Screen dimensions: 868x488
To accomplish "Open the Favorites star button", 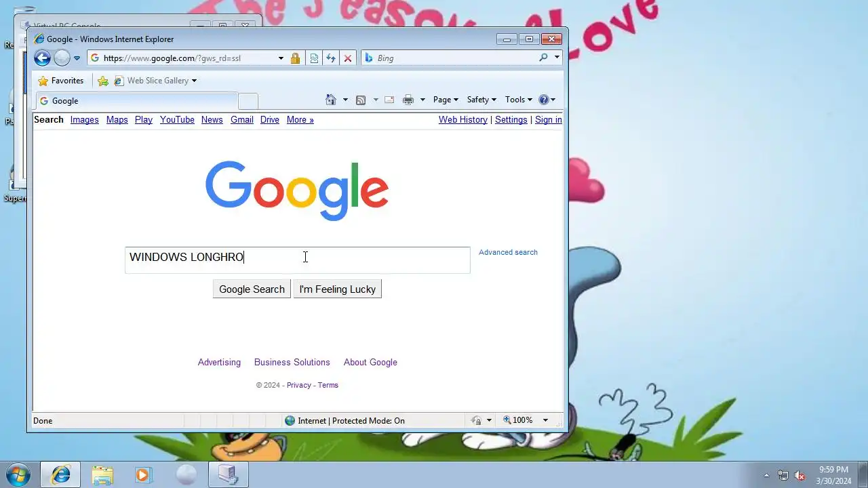I will coord(61,81).
